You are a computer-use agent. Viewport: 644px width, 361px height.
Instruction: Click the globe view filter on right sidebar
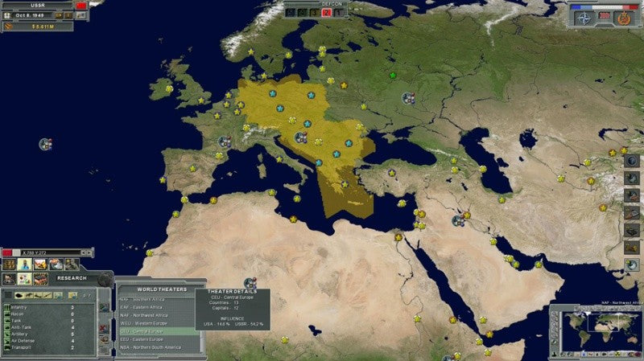(632, 160)
